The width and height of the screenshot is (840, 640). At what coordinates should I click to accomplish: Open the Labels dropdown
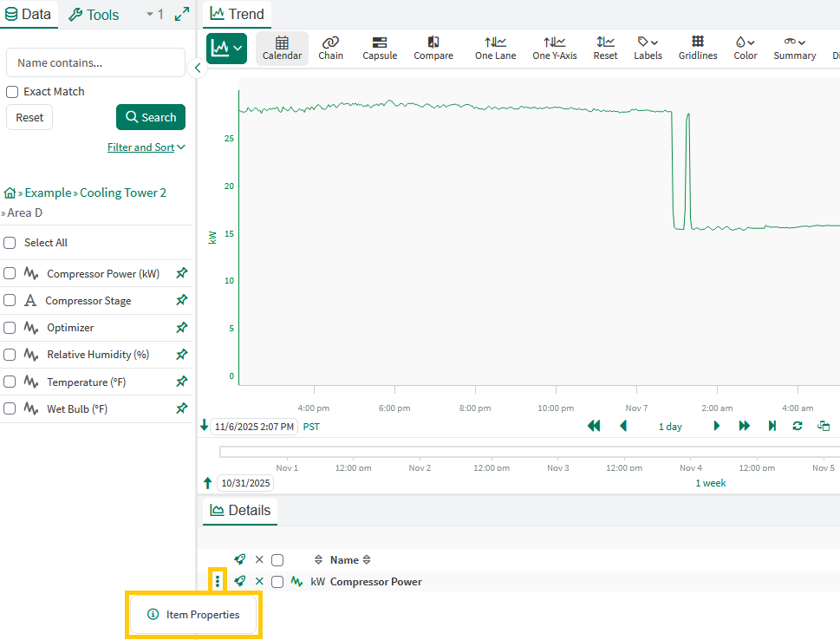coord(648,48)
